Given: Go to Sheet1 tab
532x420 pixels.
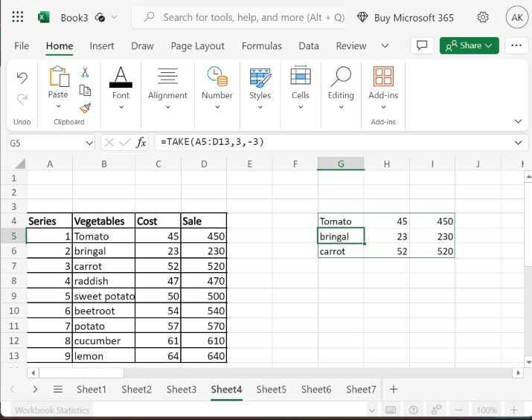Looking at the screenshot, I should point(92,390).
